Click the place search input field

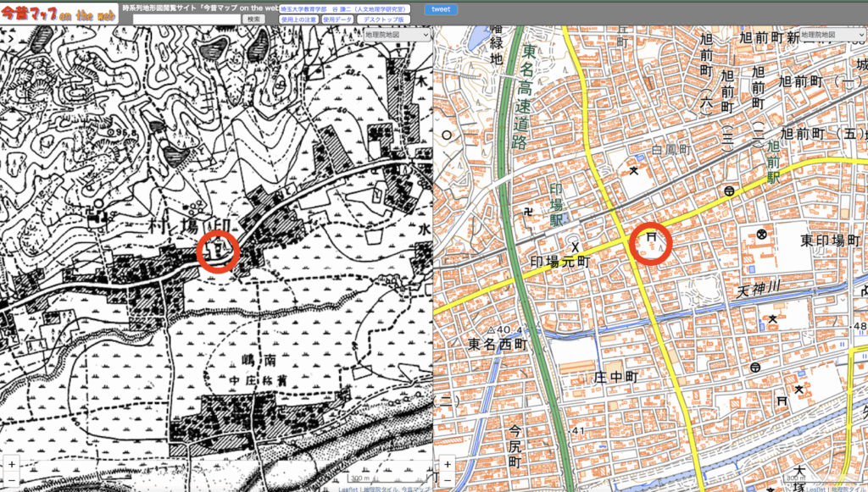click(185, 19)
